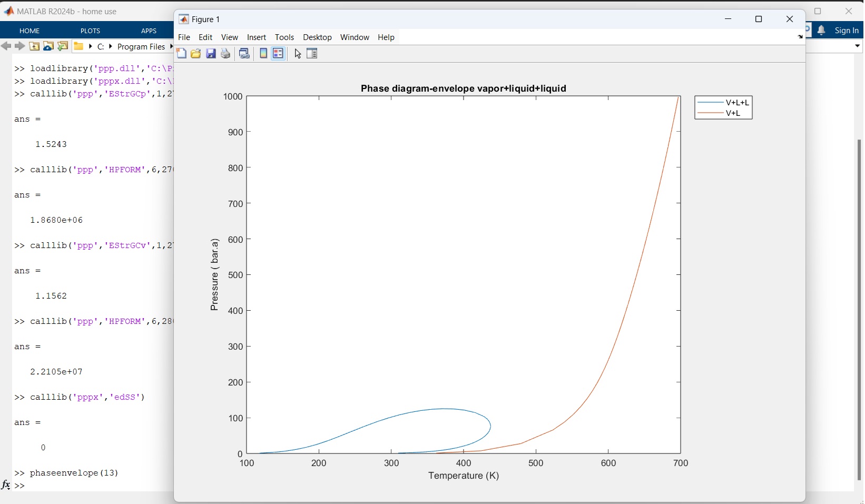This screenshot has width=865, height=504.
Task: Click the C: drive path segment
Action: click(101, 46)
